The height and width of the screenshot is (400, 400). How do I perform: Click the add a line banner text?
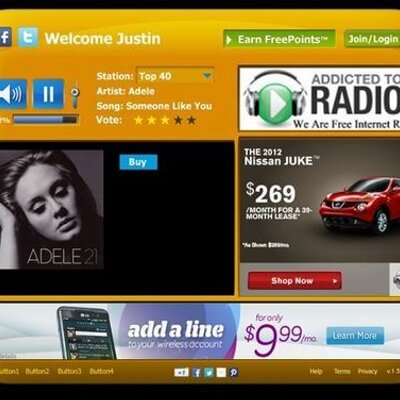(x=176, y=330)
